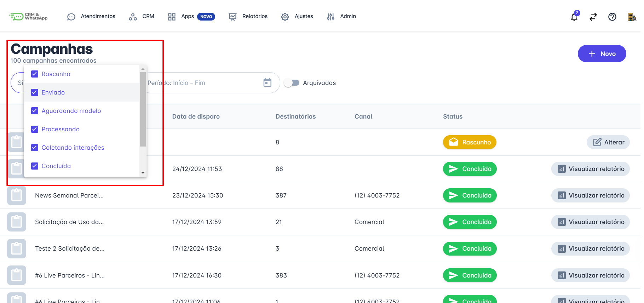This screenshot has height=303, width=644.
Task: Uncheck the Enviado status checkbox
Action: [35, 92]
